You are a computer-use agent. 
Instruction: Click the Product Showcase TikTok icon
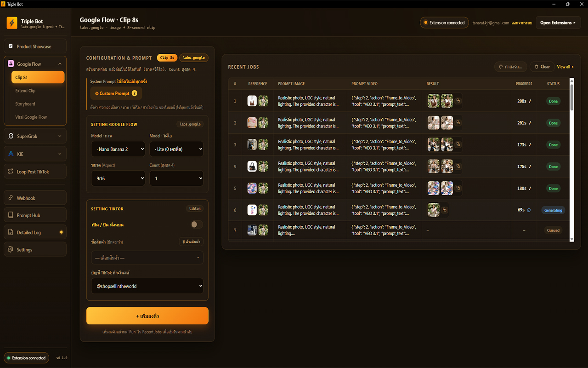tap(11, 46)
